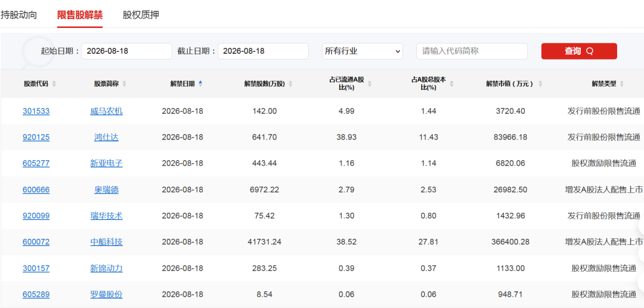Viewport: 644px width, 308px height.
Task: Open 罗曼股份 stock name link
Action: click(106, 294)
